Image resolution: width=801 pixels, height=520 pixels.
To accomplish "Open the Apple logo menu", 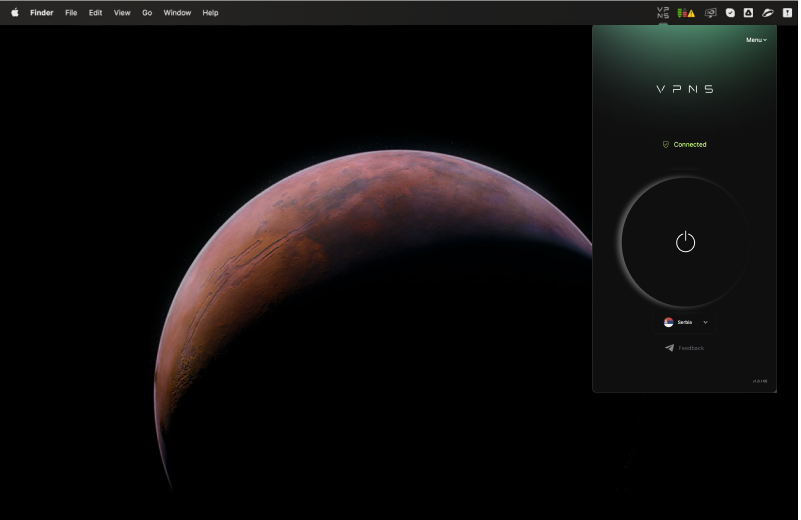I will point(15,13).
